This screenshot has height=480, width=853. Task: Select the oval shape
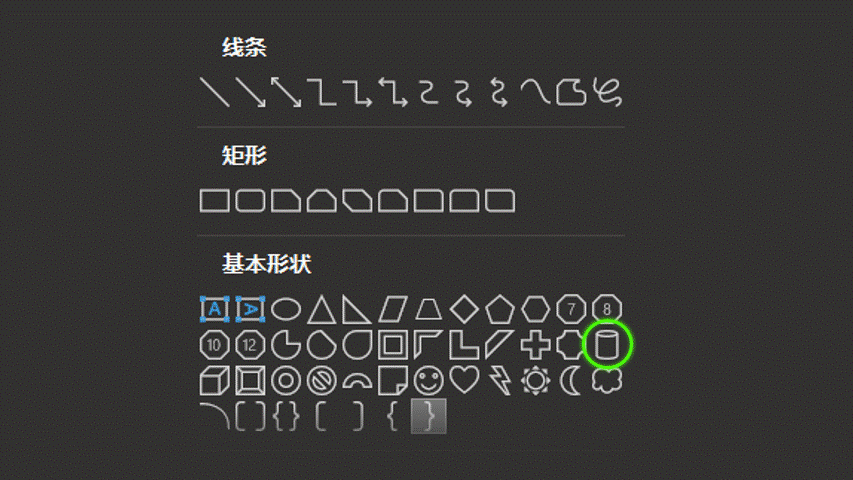click(286, 309)
